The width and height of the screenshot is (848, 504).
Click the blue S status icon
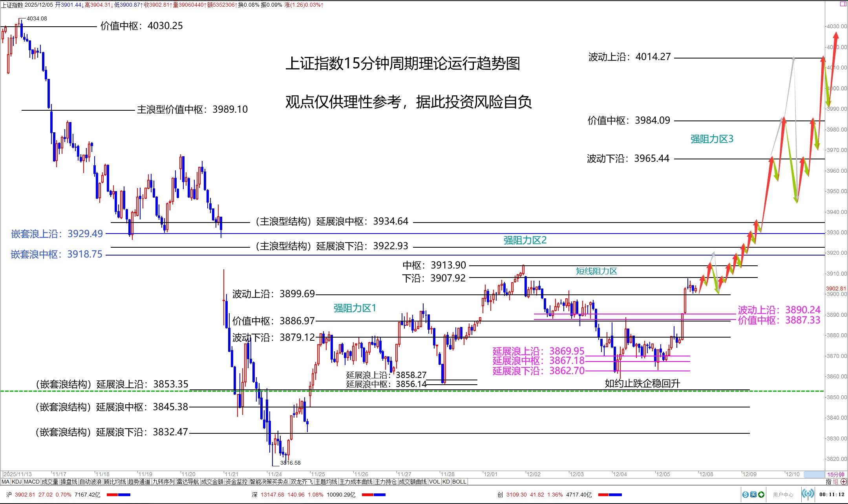(746, 495)
